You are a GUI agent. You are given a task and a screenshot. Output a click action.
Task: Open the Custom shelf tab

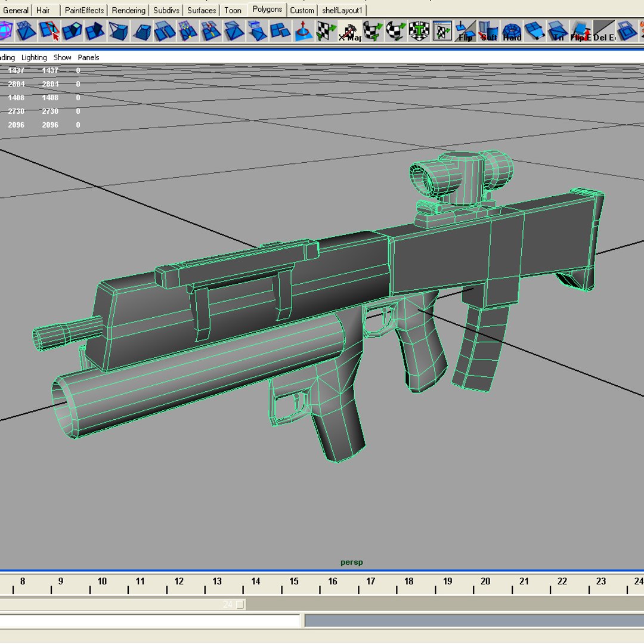(302, 10)
